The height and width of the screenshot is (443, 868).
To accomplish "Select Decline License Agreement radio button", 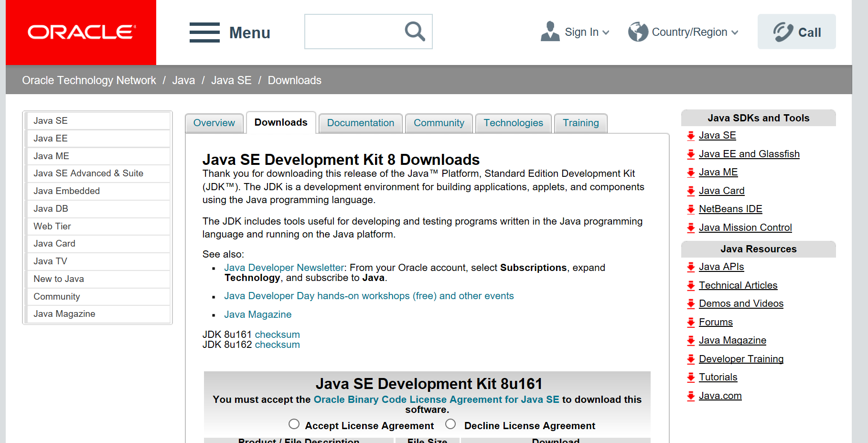I will (x=450, y=424).
